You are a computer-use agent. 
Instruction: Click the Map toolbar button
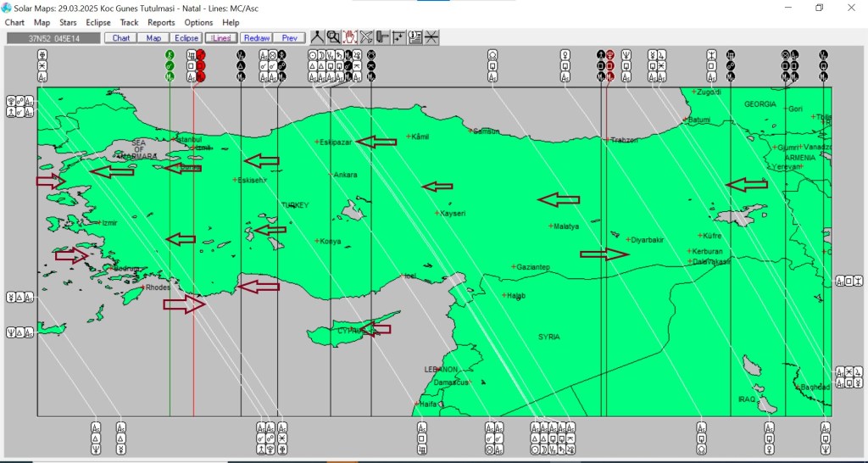point(153,38)
